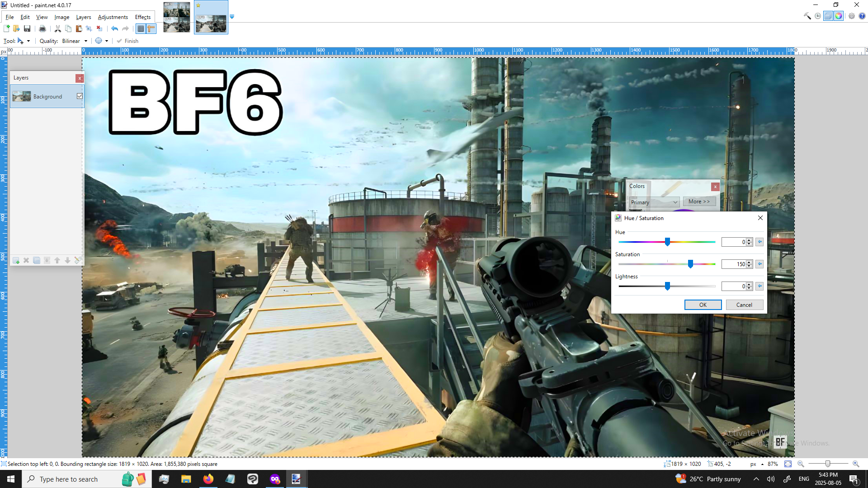868x488 pixels.
Task: Open Firefox from the Windows taskbar
Action: click(208, 479)
